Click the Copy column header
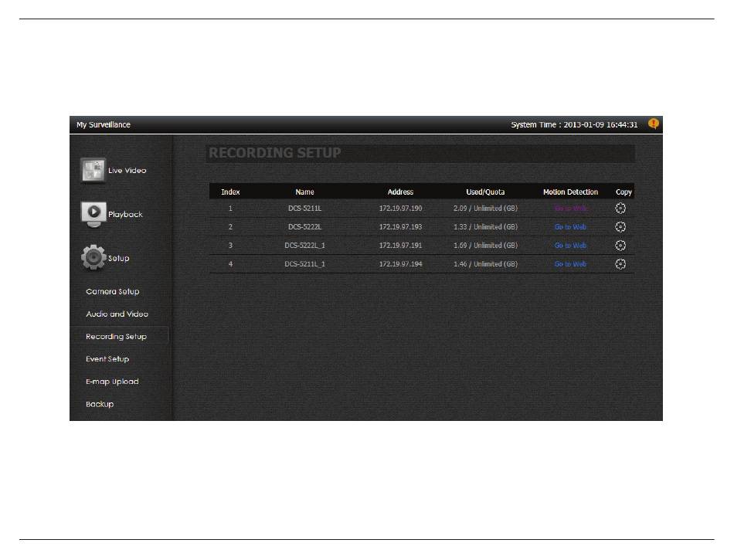Screen dimensions: 734x560 tap(624, 192)
